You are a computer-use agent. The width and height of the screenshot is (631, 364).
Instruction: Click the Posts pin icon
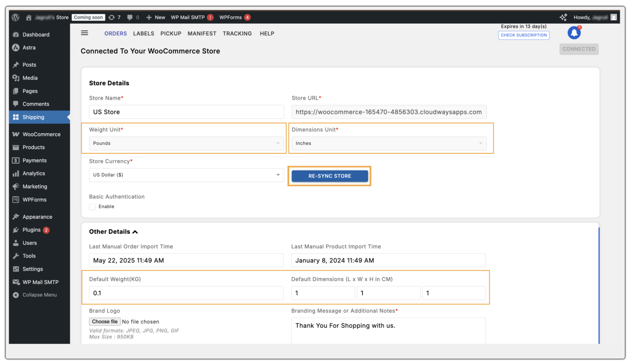coord(16,65)
